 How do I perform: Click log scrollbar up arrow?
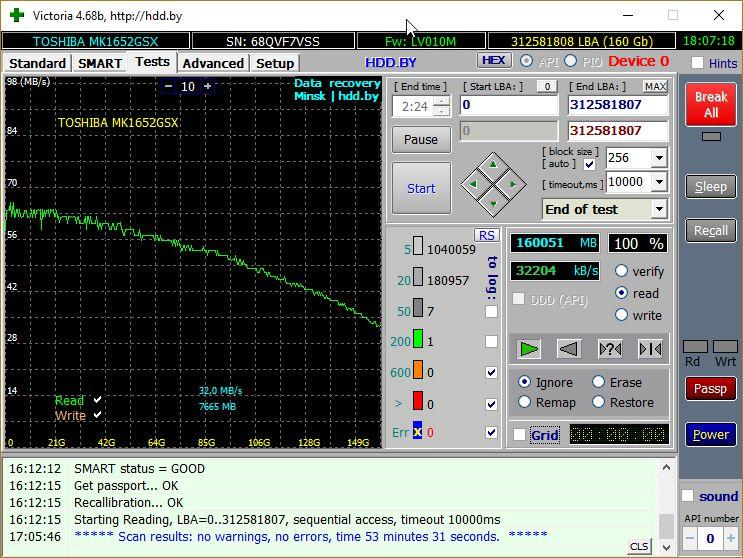666,468
